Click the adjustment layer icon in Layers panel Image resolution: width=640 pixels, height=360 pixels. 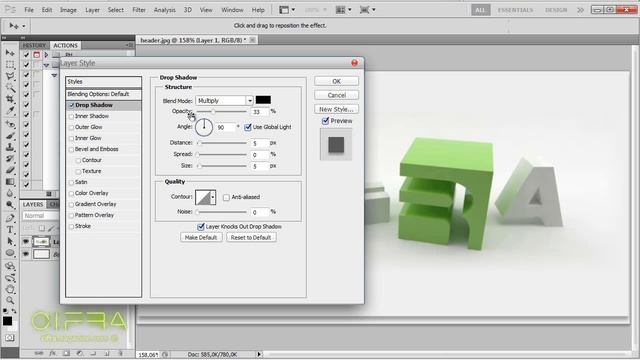coord(80,353)
